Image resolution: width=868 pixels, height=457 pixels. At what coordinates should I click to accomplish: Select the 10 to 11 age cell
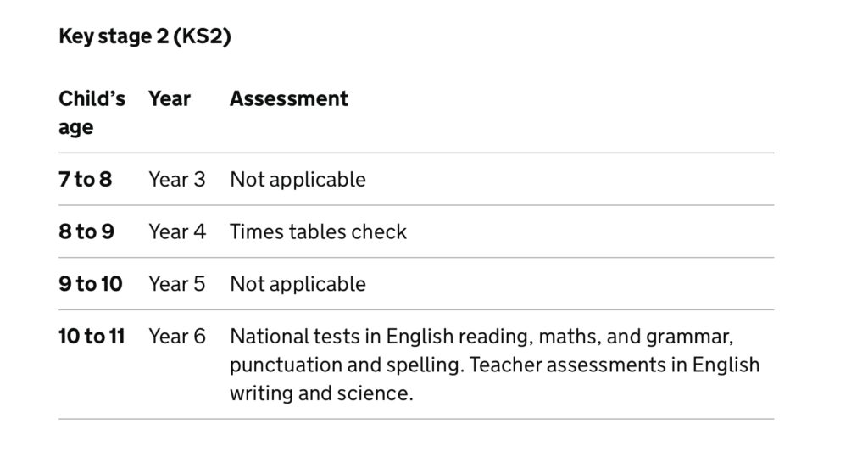(92, 337)
